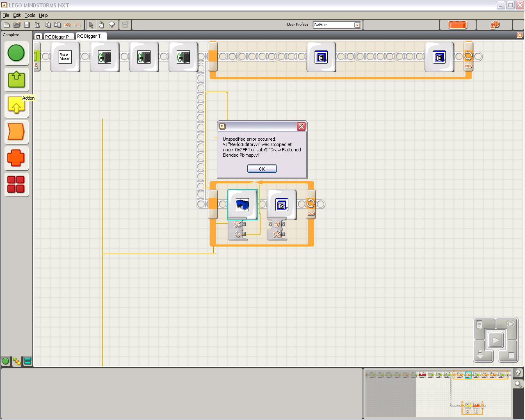Close the unspecified error dialog box
Screen dimensions: 525x420
click(x=301, y=126)
